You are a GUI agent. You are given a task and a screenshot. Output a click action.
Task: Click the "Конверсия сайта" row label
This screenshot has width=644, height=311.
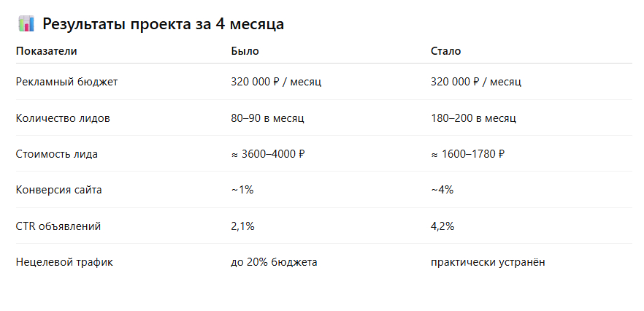(x=58, y=190)
